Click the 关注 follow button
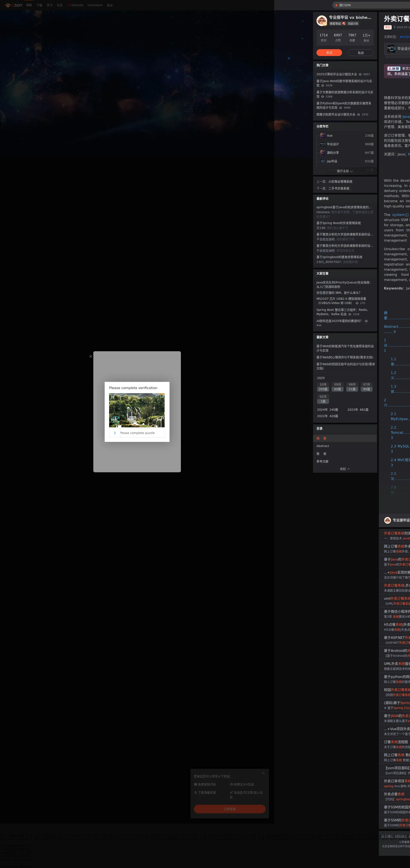This screenshot has height=868, width=410. (x=329, y=53)
